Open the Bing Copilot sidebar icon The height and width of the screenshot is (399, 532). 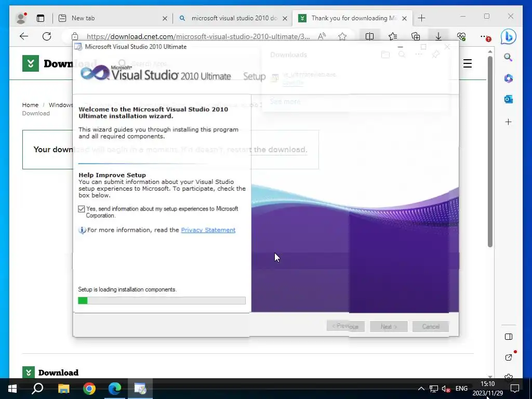point(508,37)
